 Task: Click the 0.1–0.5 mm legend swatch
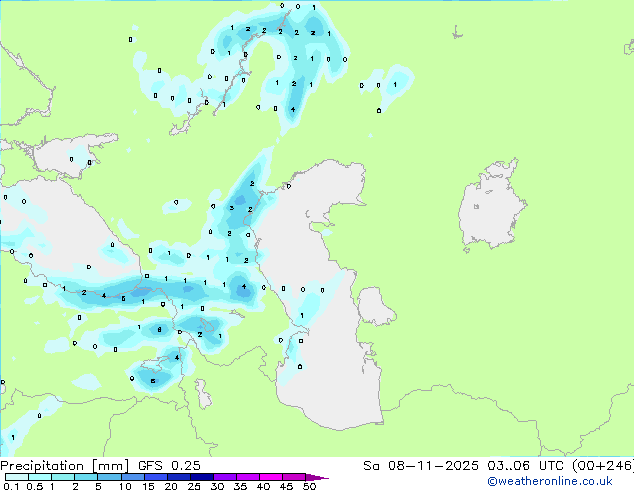(x=17, y=477)
